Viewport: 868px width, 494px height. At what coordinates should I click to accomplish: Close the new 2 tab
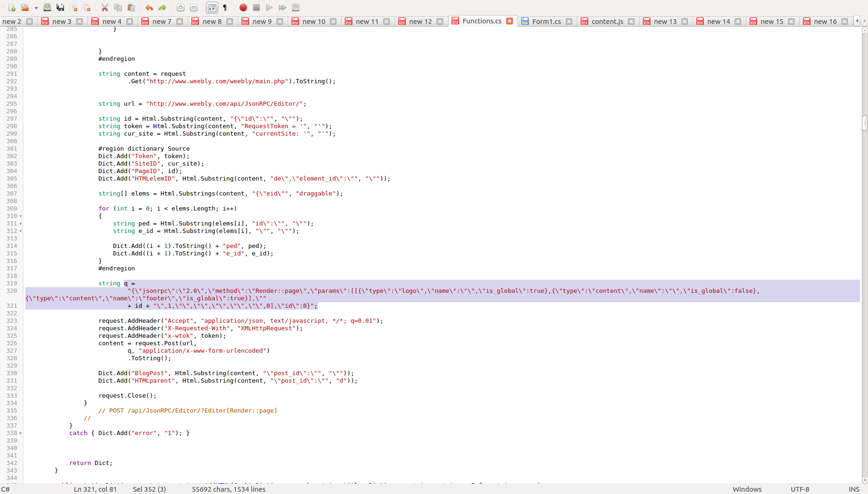[x=29, y=22]
